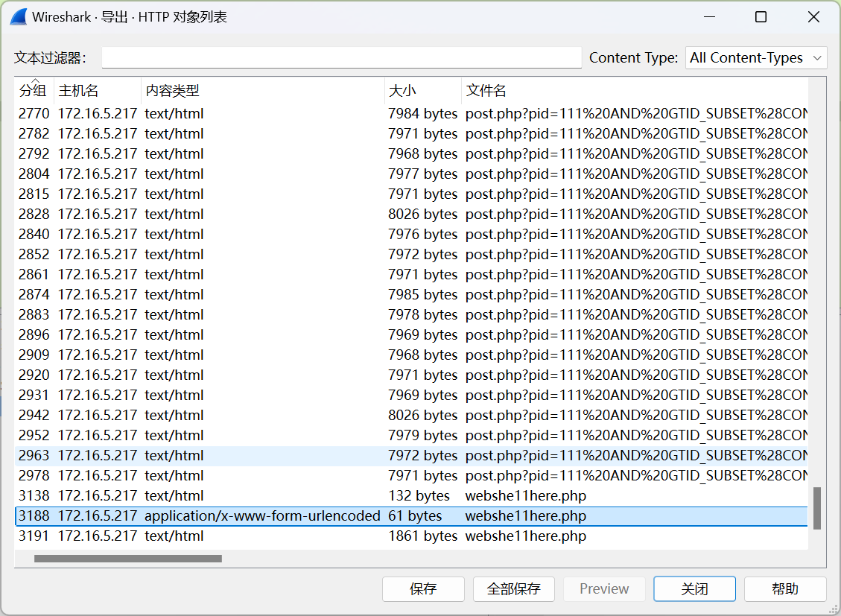Select packet 2883 row
The width and height of the screenshot is (841, 616).
(411, 314)
